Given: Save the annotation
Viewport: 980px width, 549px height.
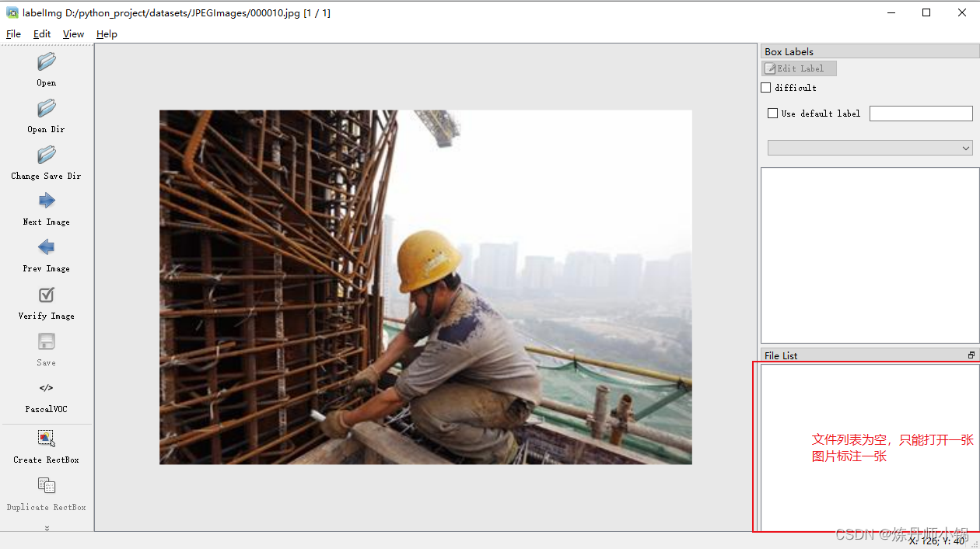Looking at the screenshot, I should [x=45, y=350].
